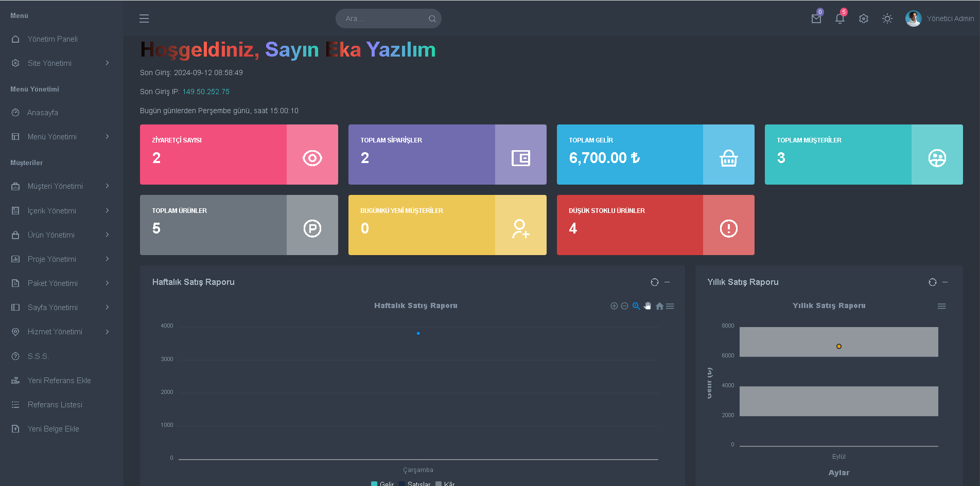This screenshot has height=486, width=980.
Task: Open the Düşük Stoklu Ürünler card
Action: click(x=656, y=225)
